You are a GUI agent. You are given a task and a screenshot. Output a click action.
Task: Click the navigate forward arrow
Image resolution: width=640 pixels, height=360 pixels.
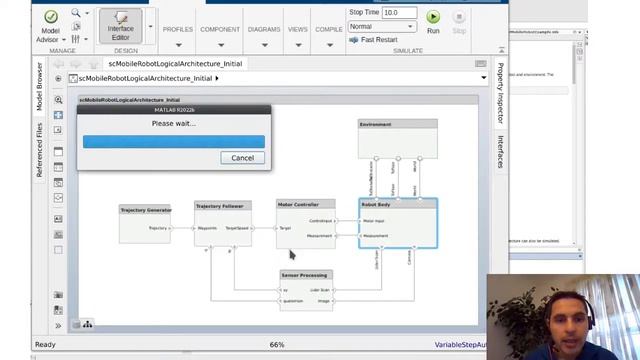coord(76,64)
